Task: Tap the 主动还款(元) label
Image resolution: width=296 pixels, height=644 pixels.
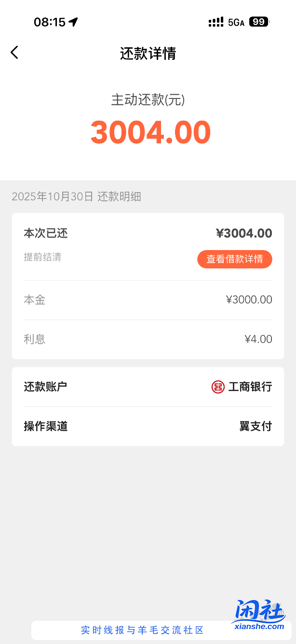Action: pyautogui.click(x=148, y=100)
